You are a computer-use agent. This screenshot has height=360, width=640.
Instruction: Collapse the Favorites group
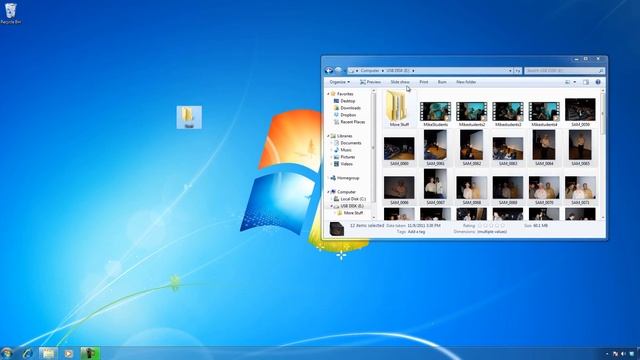click(328, 94)
